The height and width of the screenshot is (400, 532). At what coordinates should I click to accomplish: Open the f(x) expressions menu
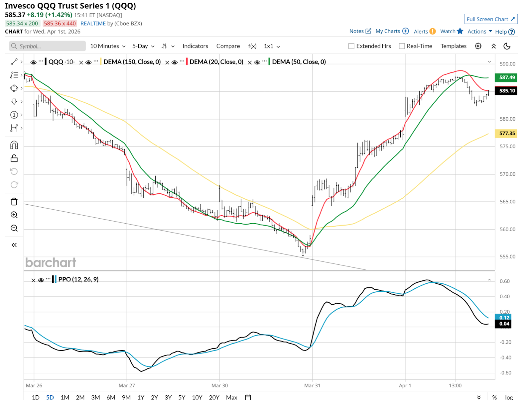(x=252, y=46)
